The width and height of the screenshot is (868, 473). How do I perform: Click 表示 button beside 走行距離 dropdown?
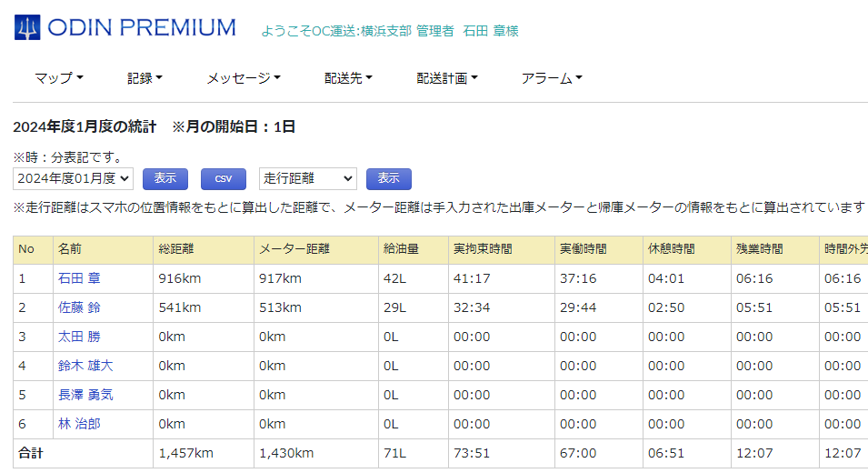(x=388, y=178)
